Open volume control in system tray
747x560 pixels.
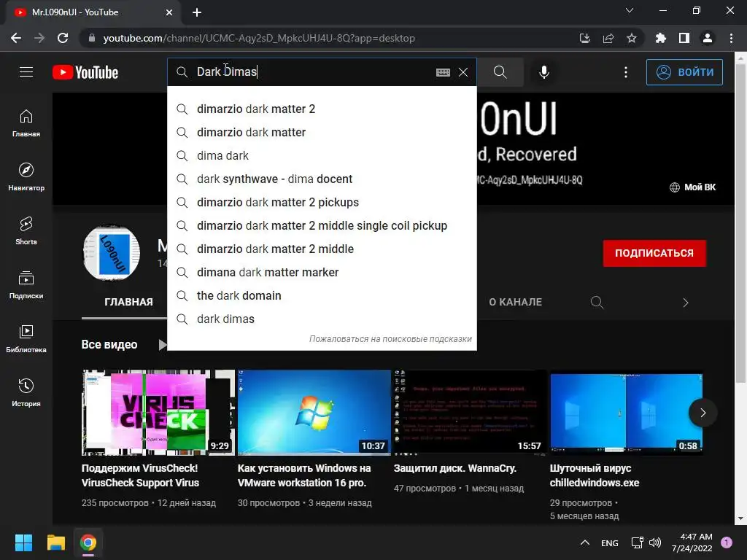(655, 542)
